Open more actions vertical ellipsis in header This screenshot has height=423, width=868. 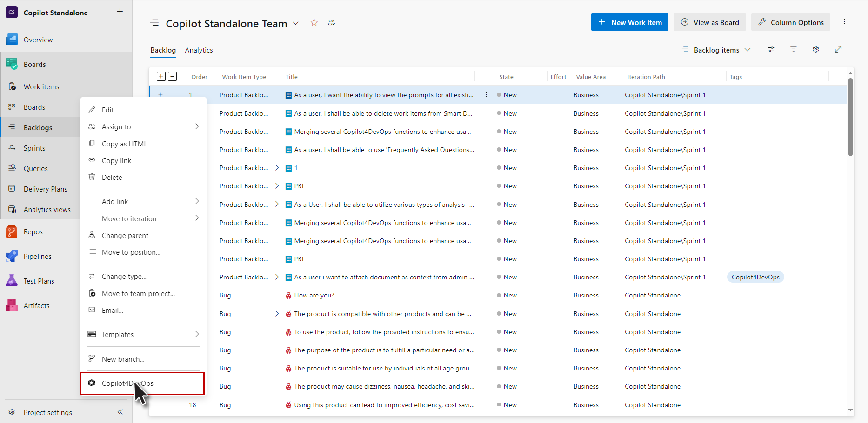point(844,22)
